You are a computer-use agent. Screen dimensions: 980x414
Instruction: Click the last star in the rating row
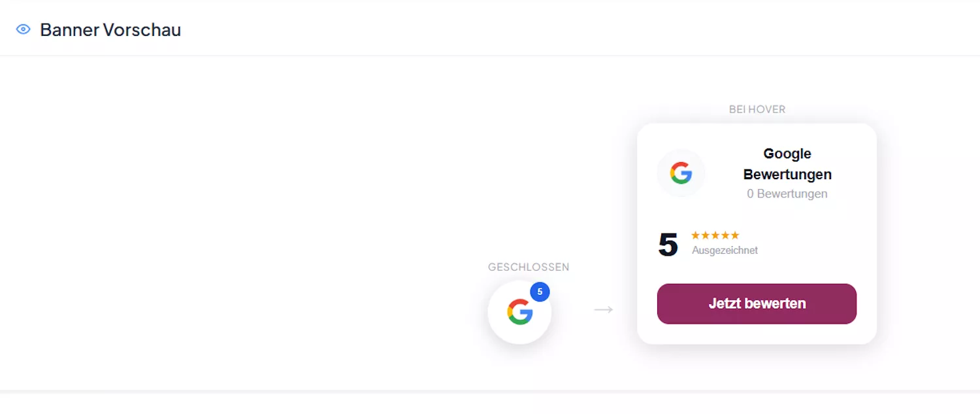(736, 235)
